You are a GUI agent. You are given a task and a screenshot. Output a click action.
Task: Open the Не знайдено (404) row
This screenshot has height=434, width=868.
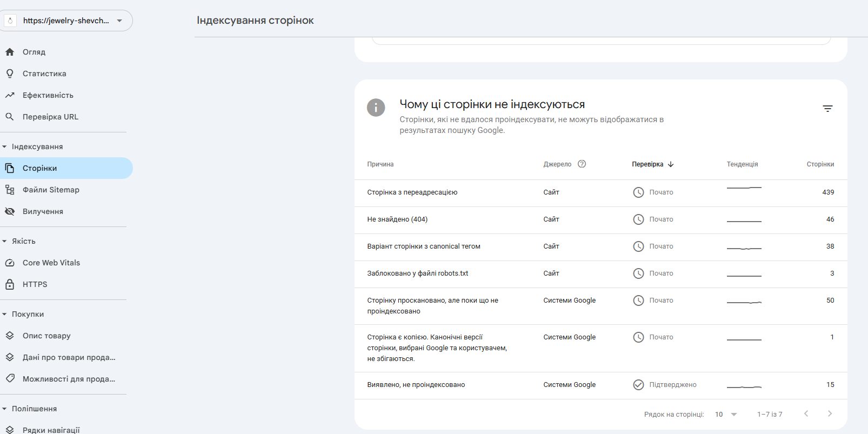(397, 219)
